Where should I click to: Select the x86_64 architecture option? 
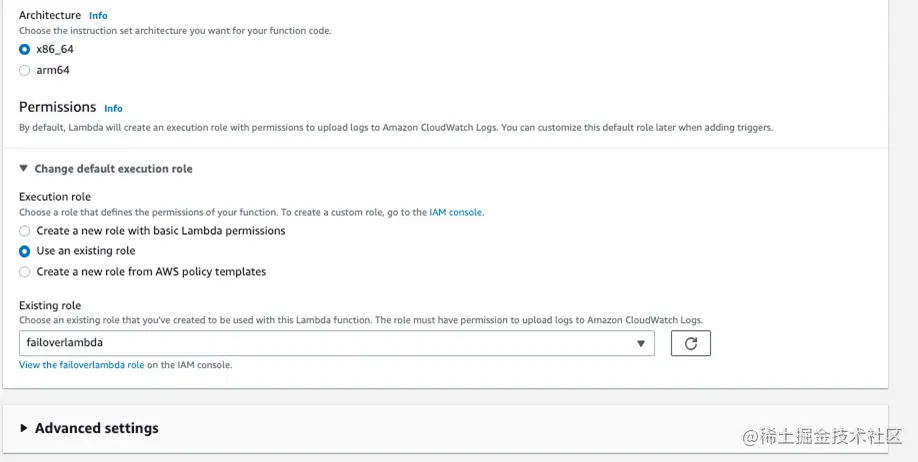25,49
